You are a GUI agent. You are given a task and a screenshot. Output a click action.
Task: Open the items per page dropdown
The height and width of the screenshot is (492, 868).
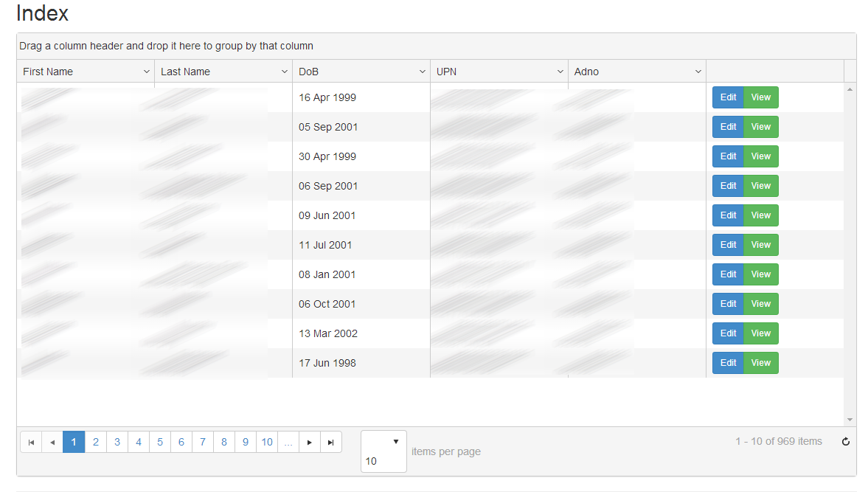pyautogui.click(x=395, y=442)
